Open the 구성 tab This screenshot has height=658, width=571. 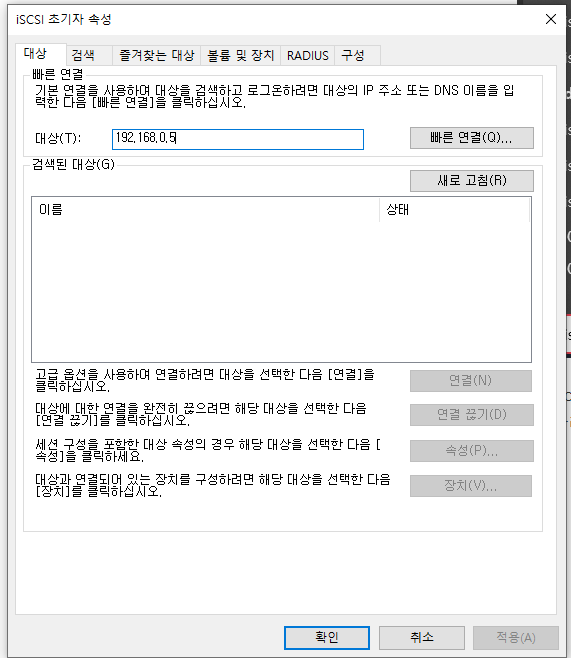click(x=357, y=55)
